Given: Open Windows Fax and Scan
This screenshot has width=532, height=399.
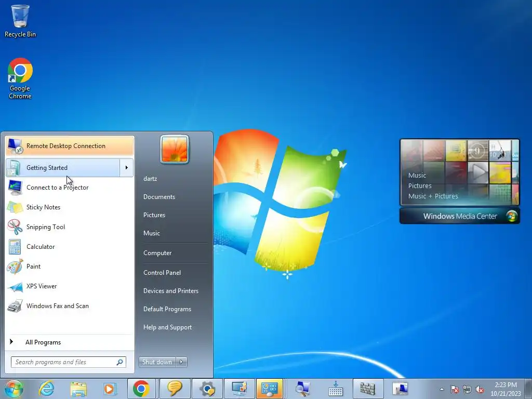Looking at the screenshot, I should 70,306.
